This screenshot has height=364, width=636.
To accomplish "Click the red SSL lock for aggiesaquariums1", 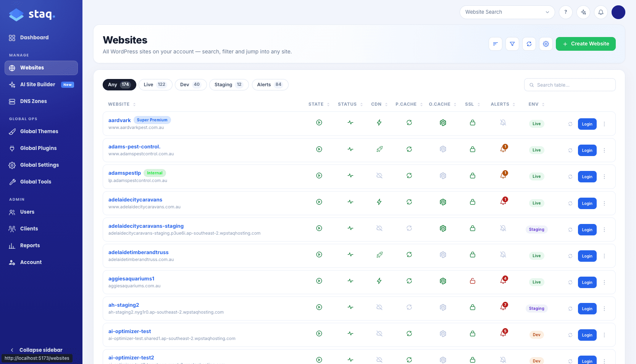I will [x=472, y=281].
